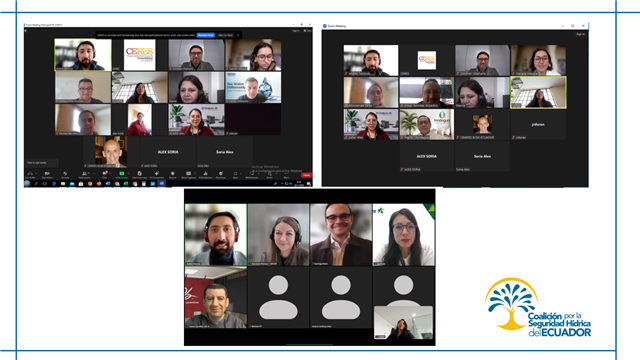Open the Zoom app icon on the taskbar

coord(162,184)
